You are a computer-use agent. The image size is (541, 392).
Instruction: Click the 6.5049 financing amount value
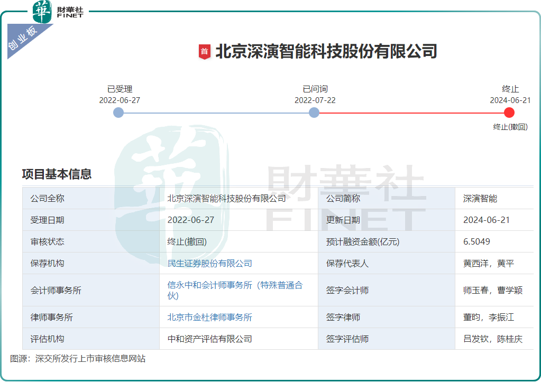point(476,241)
